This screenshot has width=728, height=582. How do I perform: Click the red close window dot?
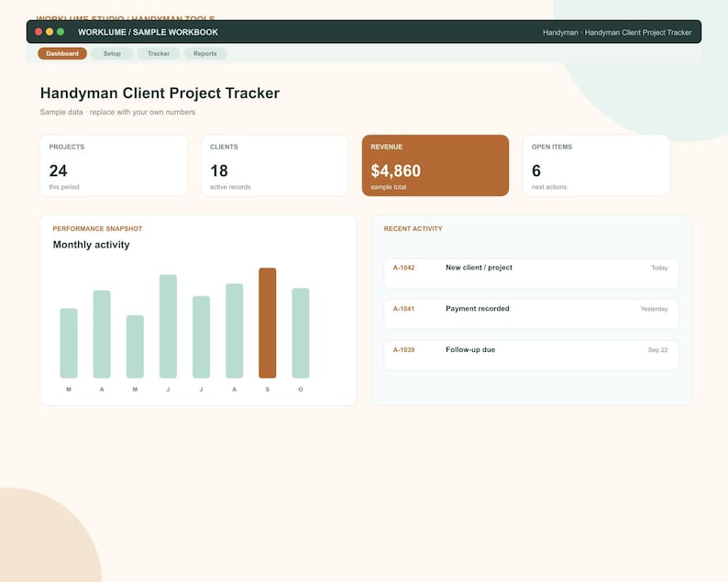coord(39,31)
